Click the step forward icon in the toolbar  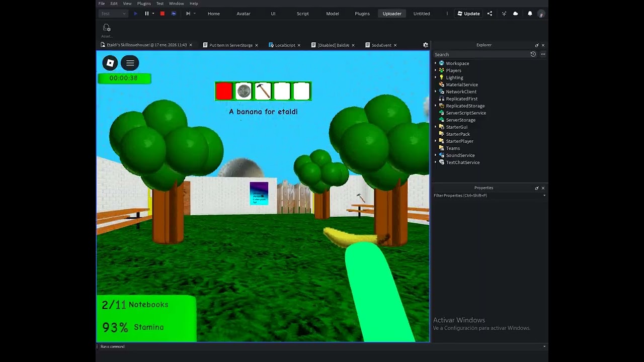(x=188, y=14)
